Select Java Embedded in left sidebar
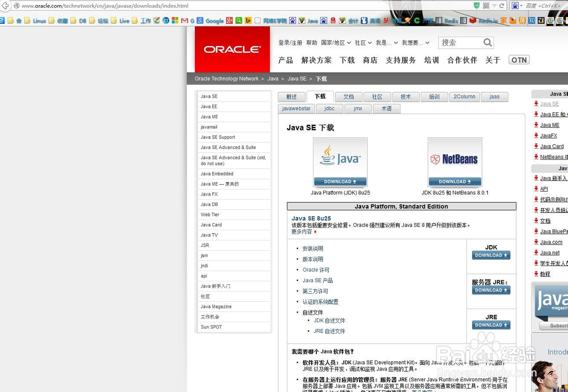568x392 pixels. [x=234, y=174]
